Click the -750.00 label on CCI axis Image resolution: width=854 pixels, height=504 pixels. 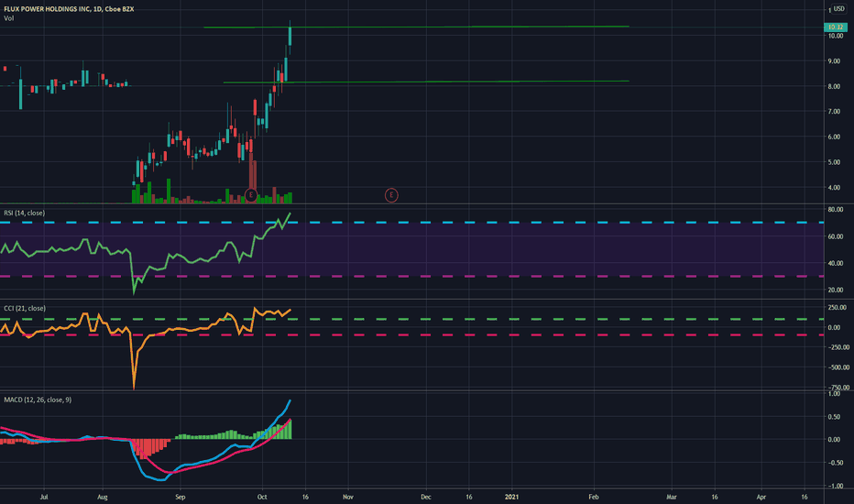pyautogui.click(x=838, y=388)
